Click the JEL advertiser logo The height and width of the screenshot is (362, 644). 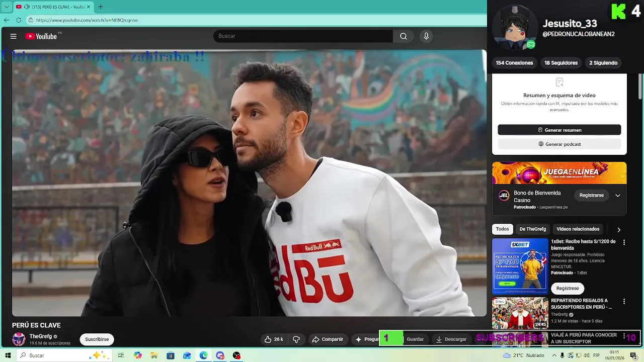(504, 196)
